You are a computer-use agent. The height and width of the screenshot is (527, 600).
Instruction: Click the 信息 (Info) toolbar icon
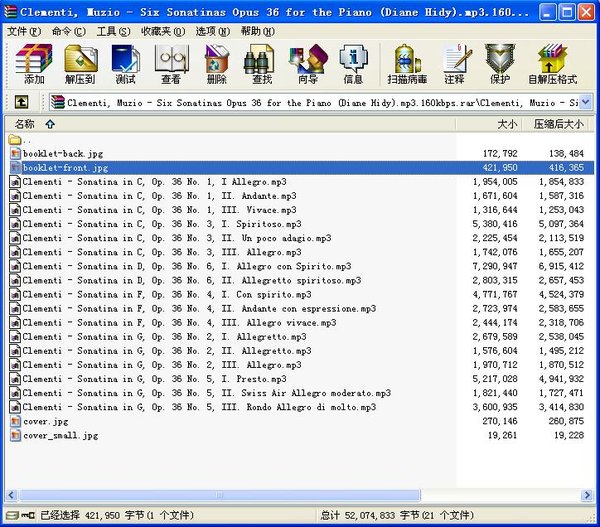point(353,64)
